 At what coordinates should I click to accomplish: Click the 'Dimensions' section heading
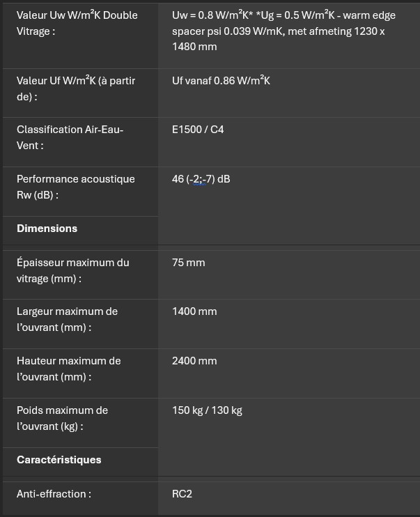[47, 229]
